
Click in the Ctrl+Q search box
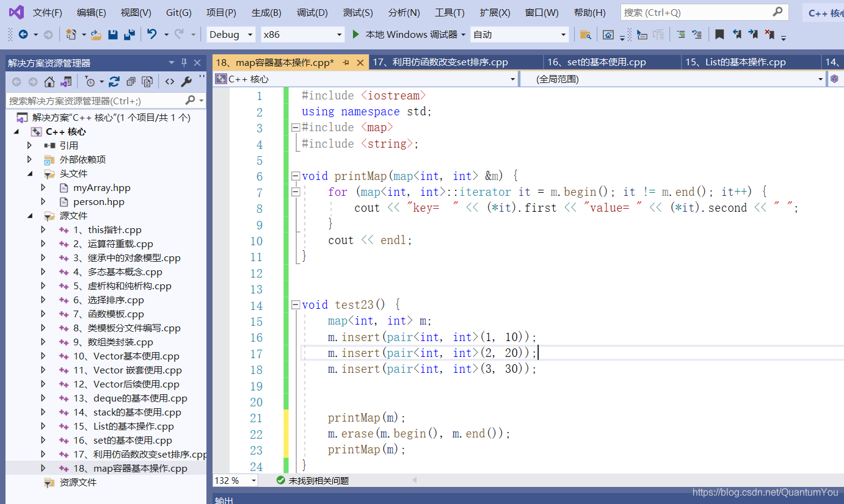(704, 12)
